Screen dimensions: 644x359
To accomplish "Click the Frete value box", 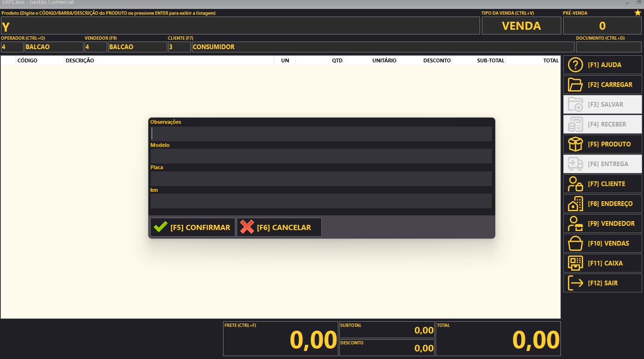I will 280,339.
